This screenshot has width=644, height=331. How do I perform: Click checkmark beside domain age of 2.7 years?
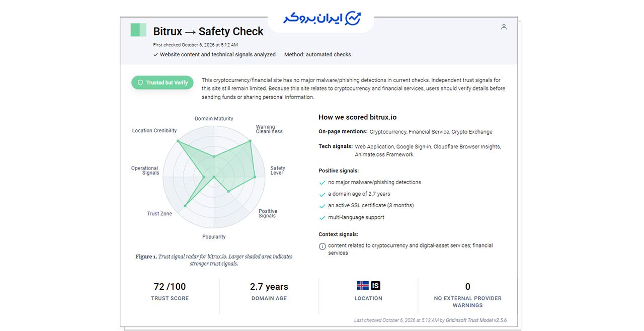[x=323, y=194]
